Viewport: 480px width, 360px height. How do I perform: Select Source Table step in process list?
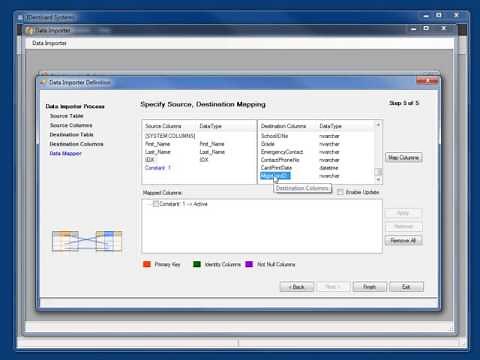click(66, 116)
